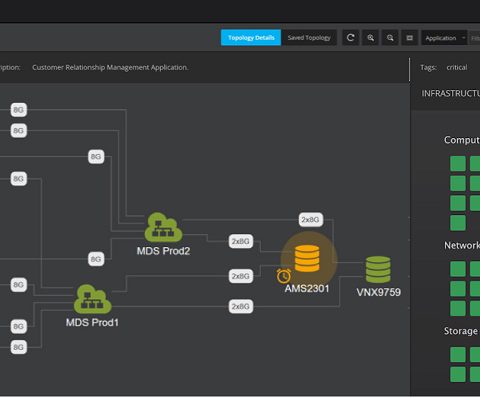Click the filter input field beside Application

[475, 38]
